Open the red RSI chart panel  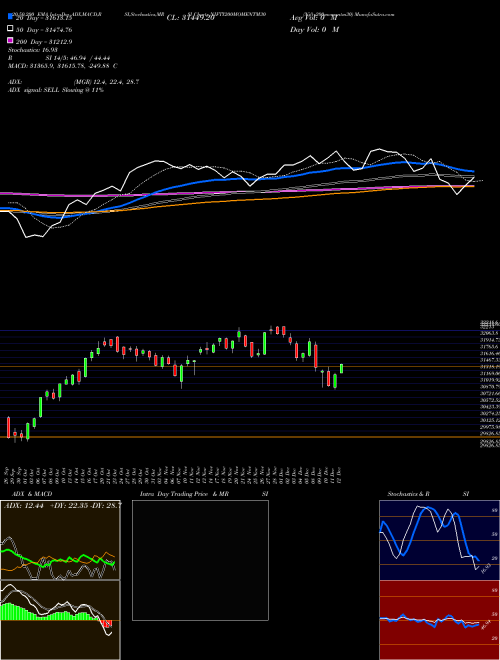439,620
